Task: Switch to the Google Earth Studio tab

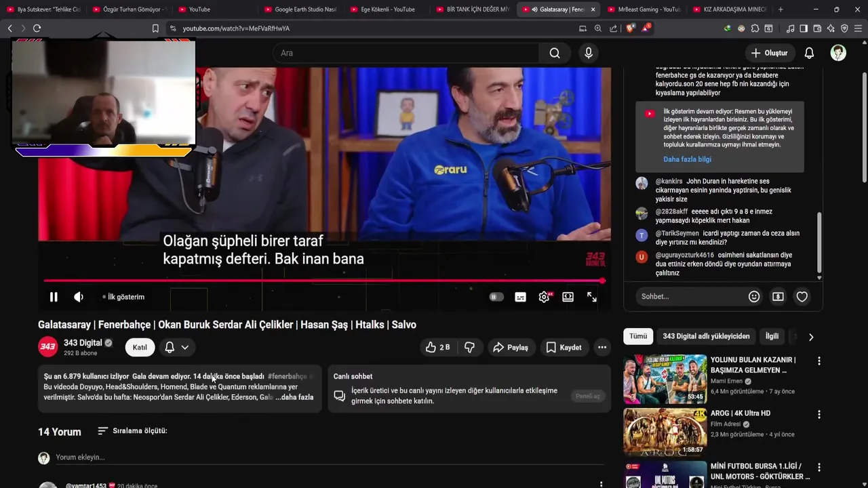Action: (x=300, y=9)
